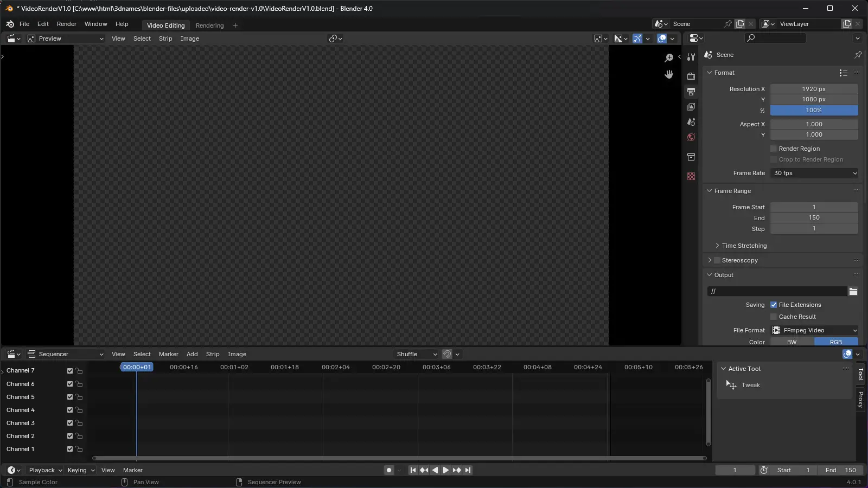
Task: Open the sequencer Add menu
Action: pos(192,354)
